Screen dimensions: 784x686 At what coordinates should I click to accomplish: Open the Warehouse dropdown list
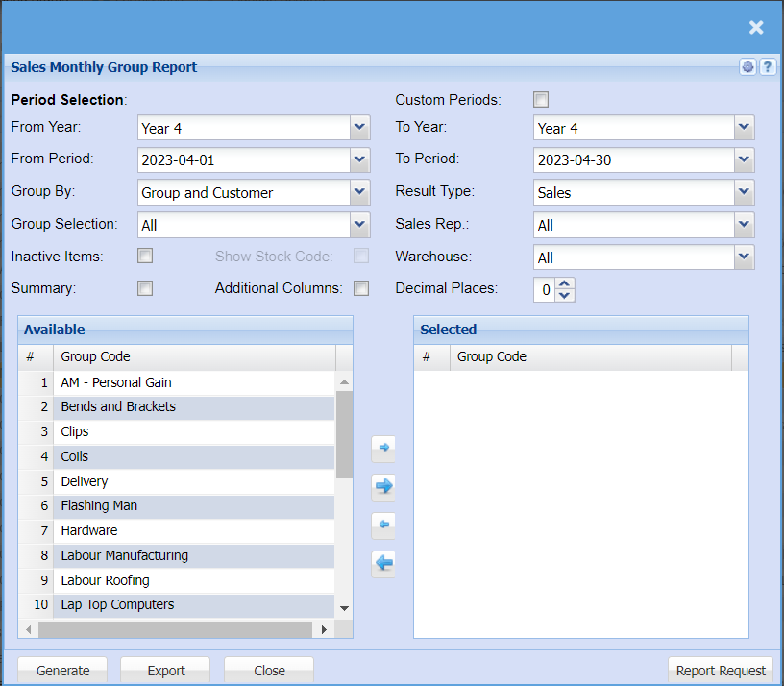coord(744,257)
